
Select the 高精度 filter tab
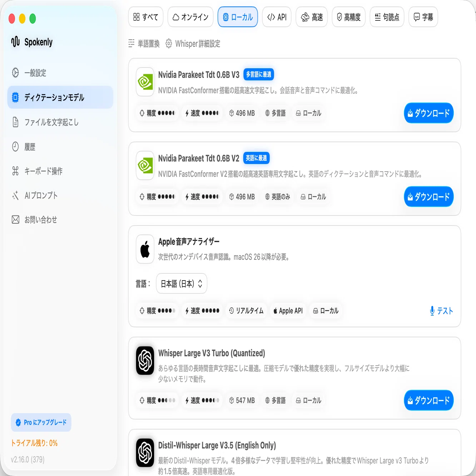(349, 17)
